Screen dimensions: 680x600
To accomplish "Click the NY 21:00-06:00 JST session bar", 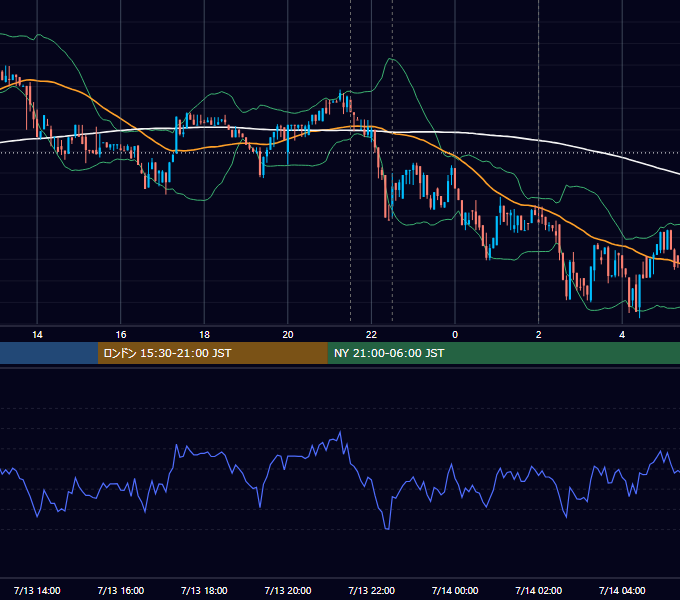I will tap(503, 353).
